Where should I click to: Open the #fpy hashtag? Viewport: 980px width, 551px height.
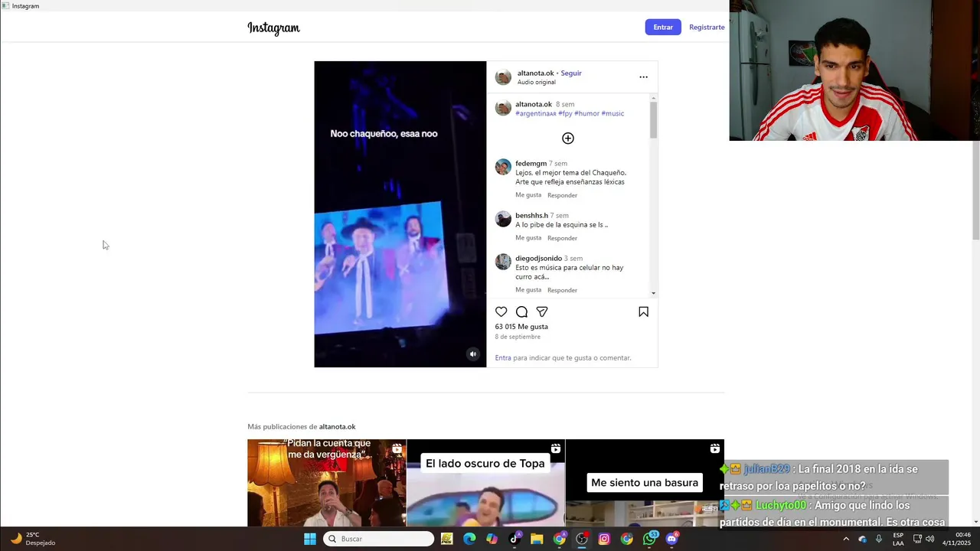coord(565,113)
